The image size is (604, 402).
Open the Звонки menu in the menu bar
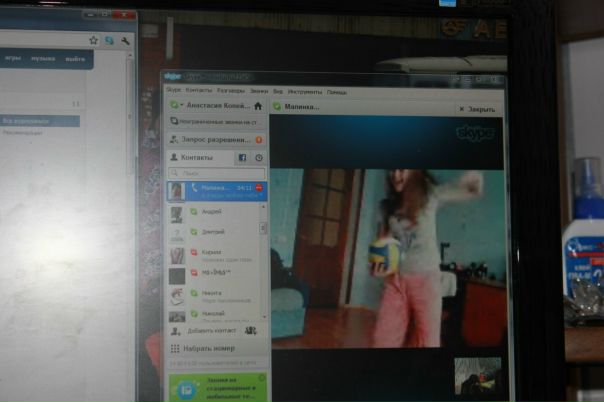[x=258, y=89]
